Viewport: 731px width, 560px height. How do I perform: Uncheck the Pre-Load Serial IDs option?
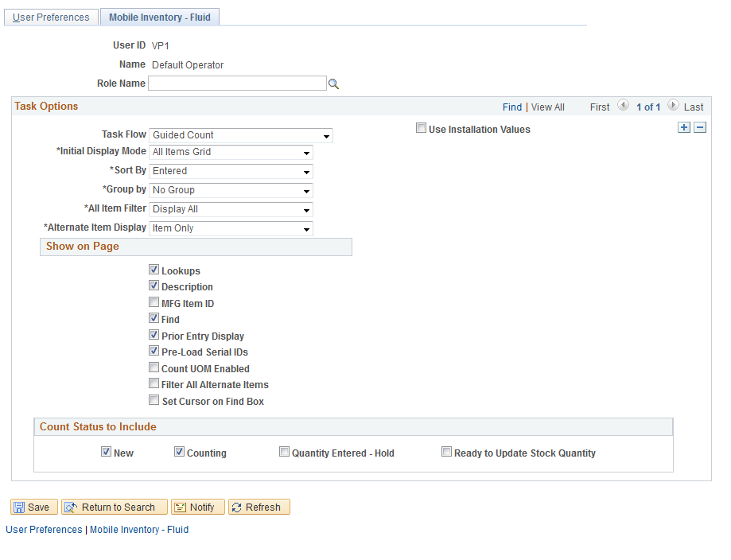point(154,350)
